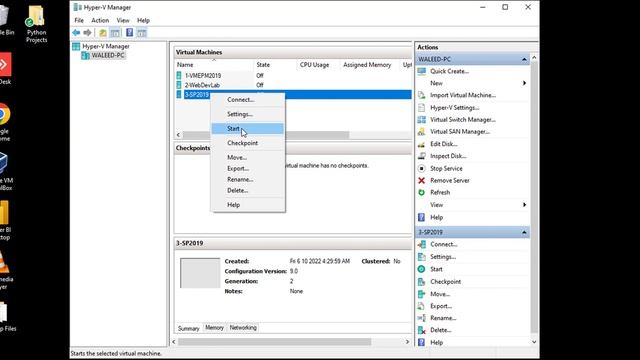Expand the New submenu arrow in Actions
Screen dimensions: 640x360
click(524, 83)
